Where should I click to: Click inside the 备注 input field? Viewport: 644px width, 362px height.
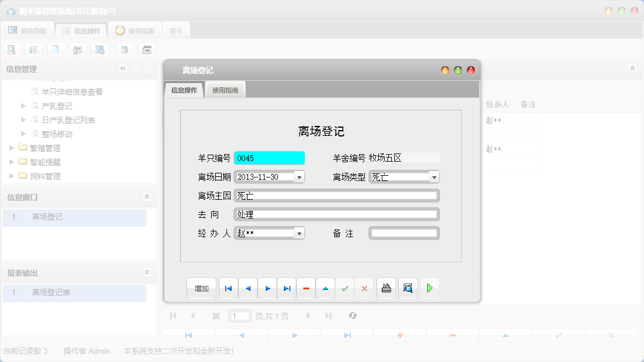(x=404, y=233)
